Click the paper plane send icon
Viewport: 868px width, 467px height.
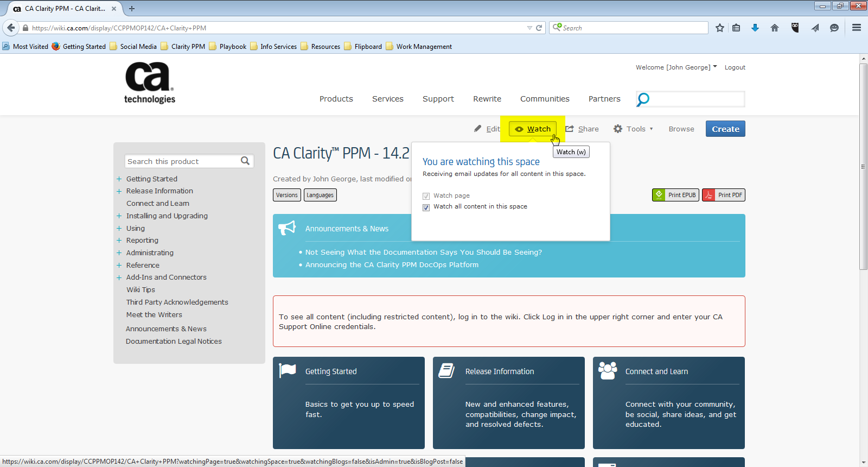tap(815, 28)
